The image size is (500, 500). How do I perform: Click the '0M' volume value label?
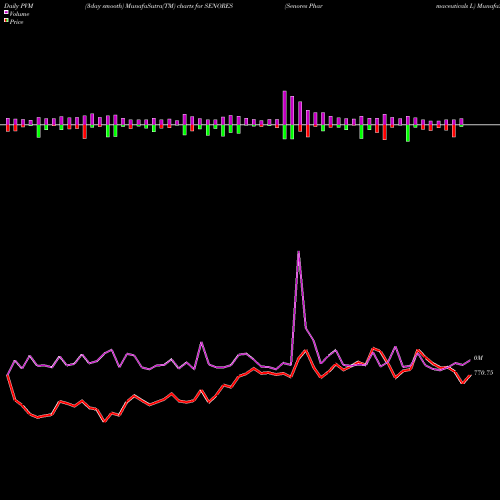(x=478, y=358)
